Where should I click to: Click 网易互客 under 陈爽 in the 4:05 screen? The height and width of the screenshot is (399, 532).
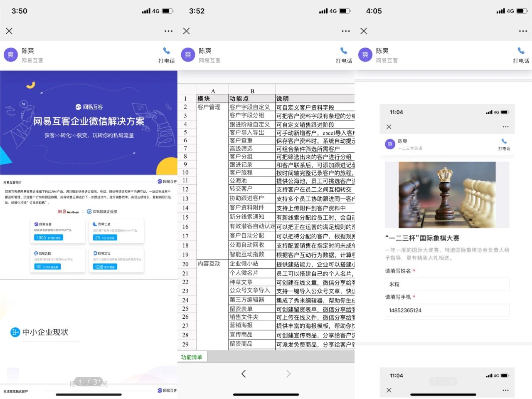(x=387, y=60)
